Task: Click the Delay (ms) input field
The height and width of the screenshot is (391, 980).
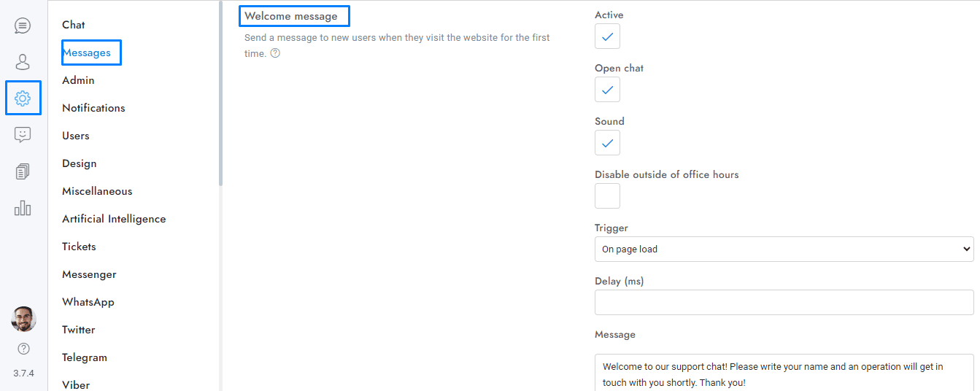Action: pos(784,302)
